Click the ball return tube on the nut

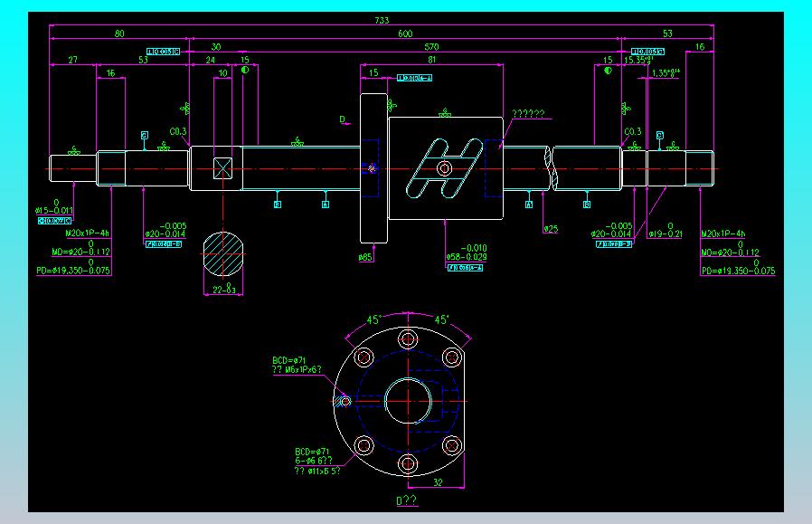[x=444, y=168]
